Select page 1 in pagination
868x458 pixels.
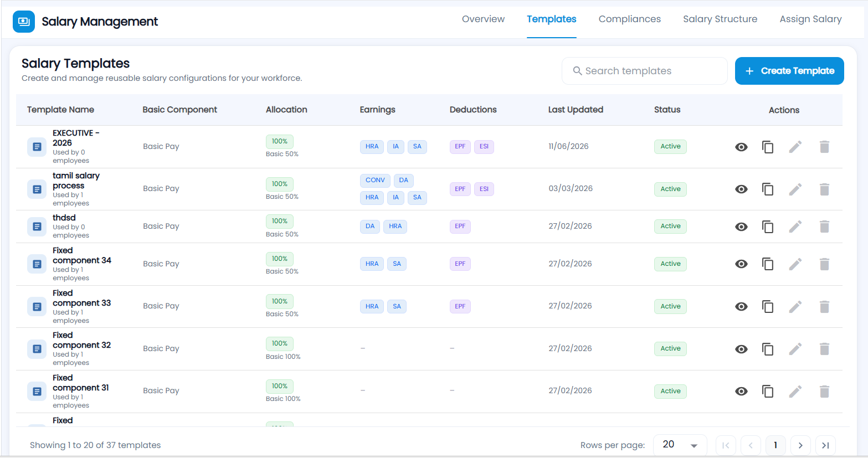(775, 445)
